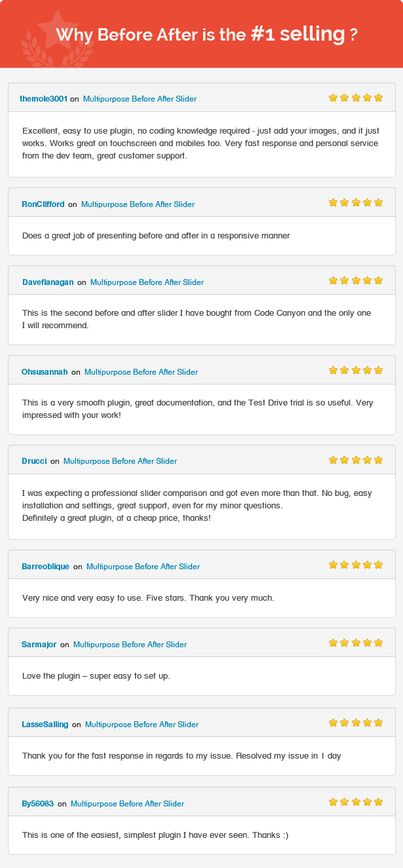403x868 pixels.
Task: Visit Daveflanagan's profile
Action: [48, 282]
